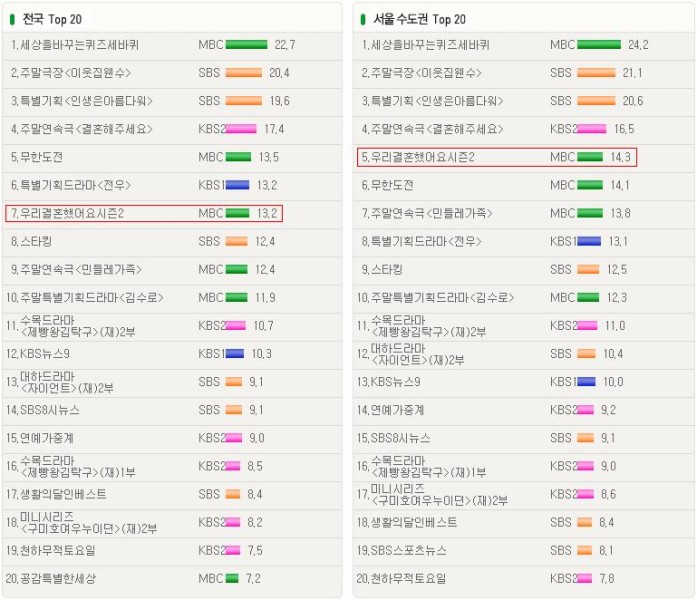697x600 pixels.
Task: Click '19.천하무적토요일' in the 전국 list
Action: pos(51,551)
